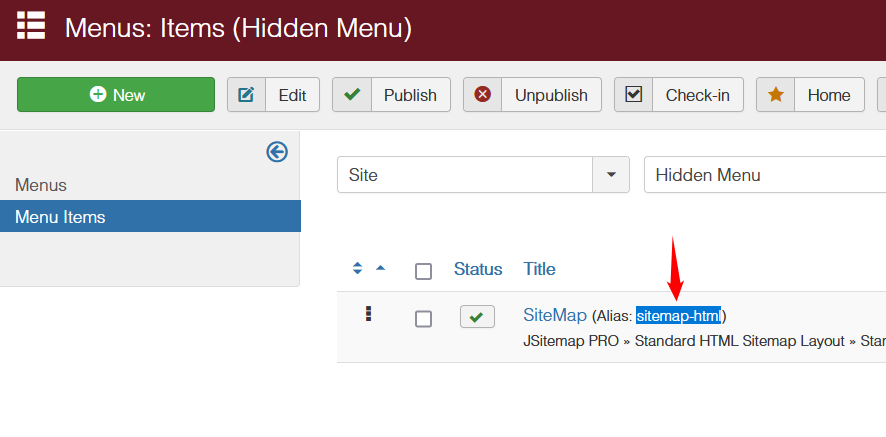
Task: Select Menu Items in the sidebar
Action: pos(60,217)
